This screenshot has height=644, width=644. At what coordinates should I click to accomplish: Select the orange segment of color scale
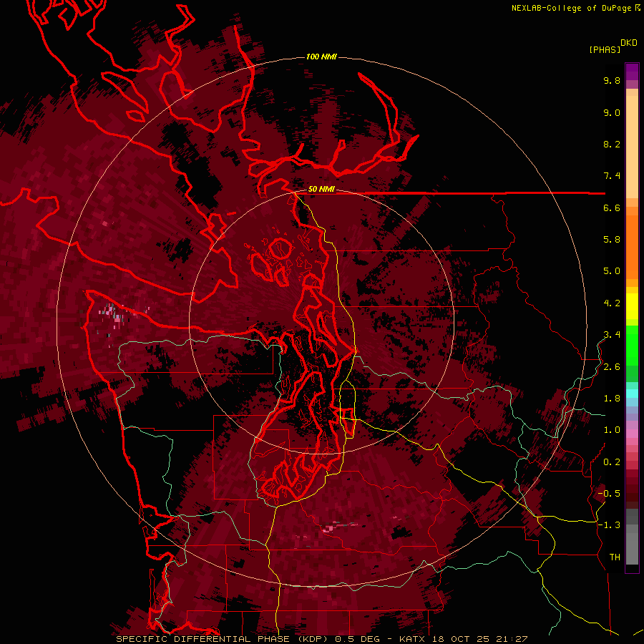(632, 246)
